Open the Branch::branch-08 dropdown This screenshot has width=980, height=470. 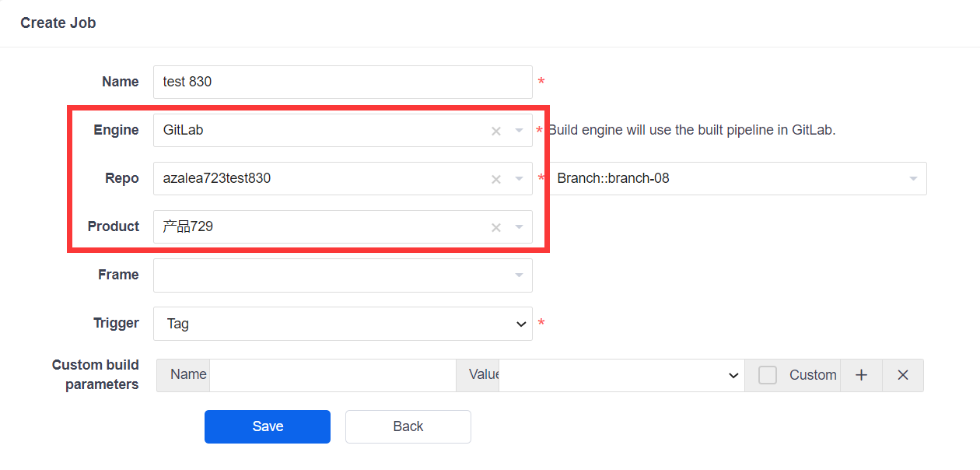coord(737,179)
